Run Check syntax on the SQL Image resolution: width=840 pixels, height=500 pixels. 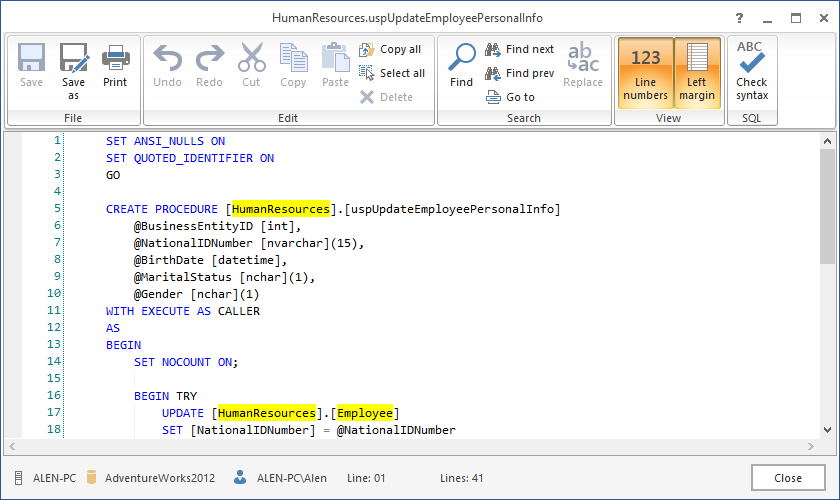[x=752, y=71]
